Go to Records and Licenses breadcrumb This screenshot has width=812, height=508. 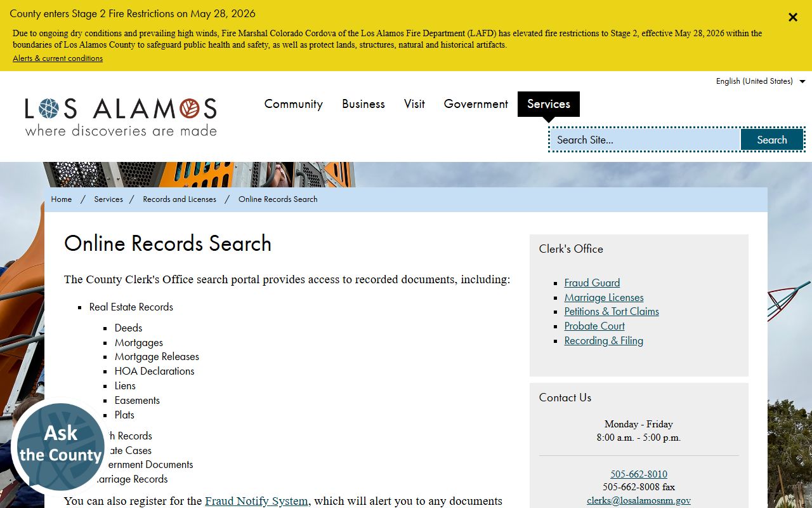pyautogui.click(x=180, y=199)
